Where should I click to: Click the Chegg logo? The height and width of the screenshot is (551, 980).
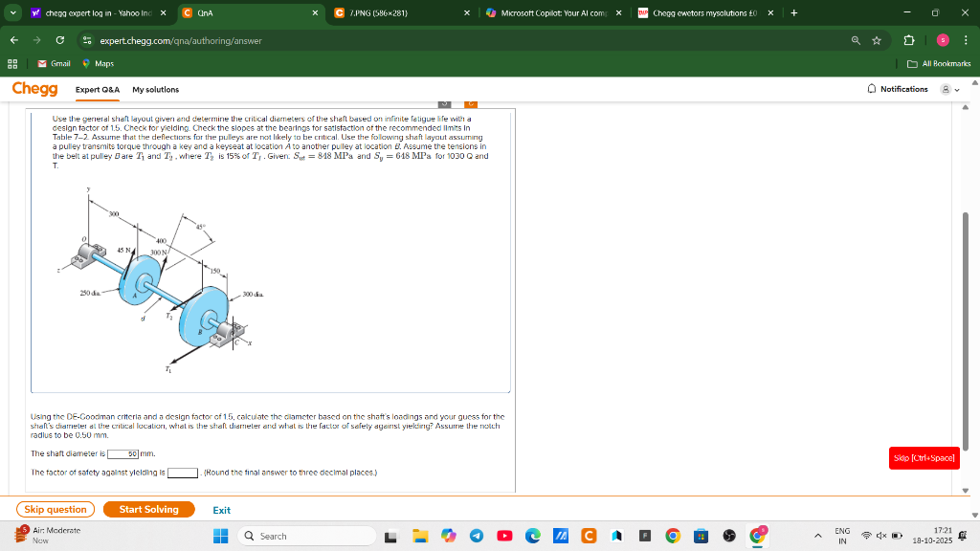coord(35,89)
